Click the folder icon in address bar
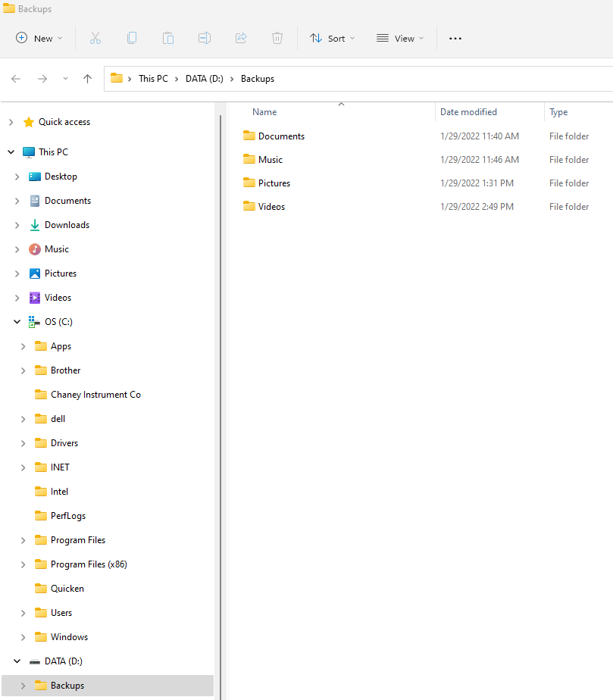This screenshot has width=613, height=700. (117, 78)
